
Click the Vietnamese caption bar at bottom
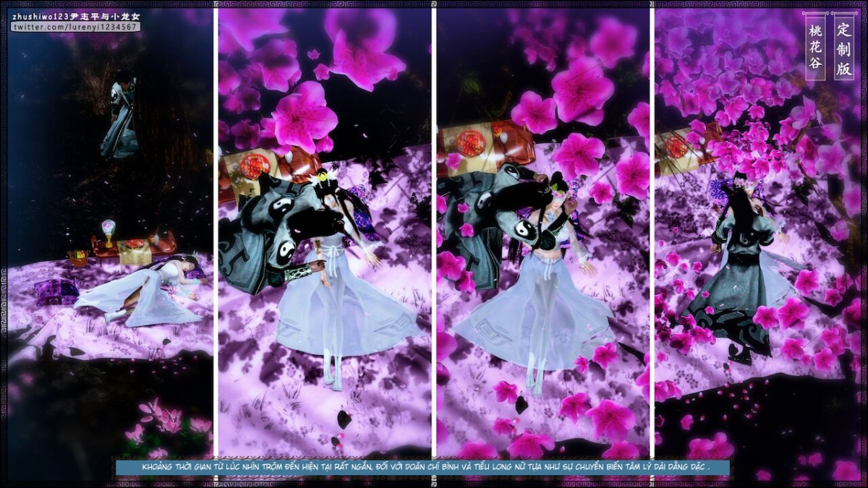(x=422, y=467)
